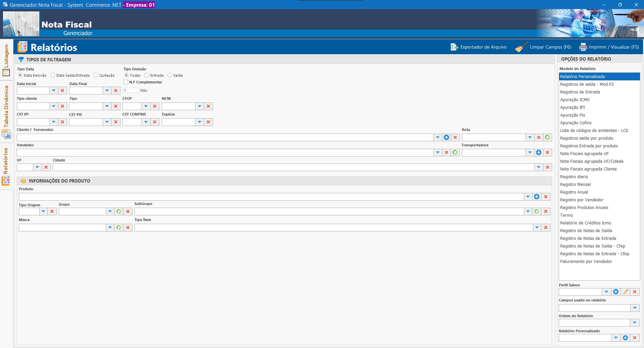Select the Data Saída/Entrada radio option

pos(53,75)
